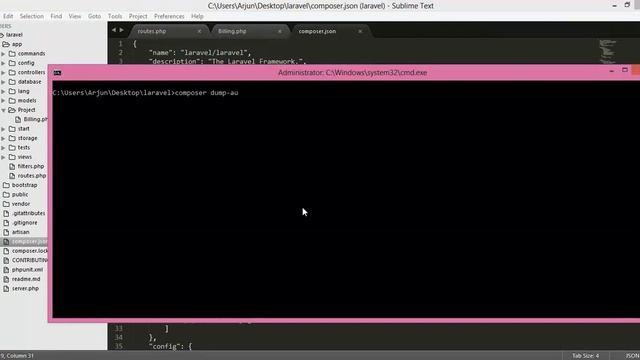Open the Preferences menu
The width and height of the screenshot is (640, 360).
tap(169, 16)
